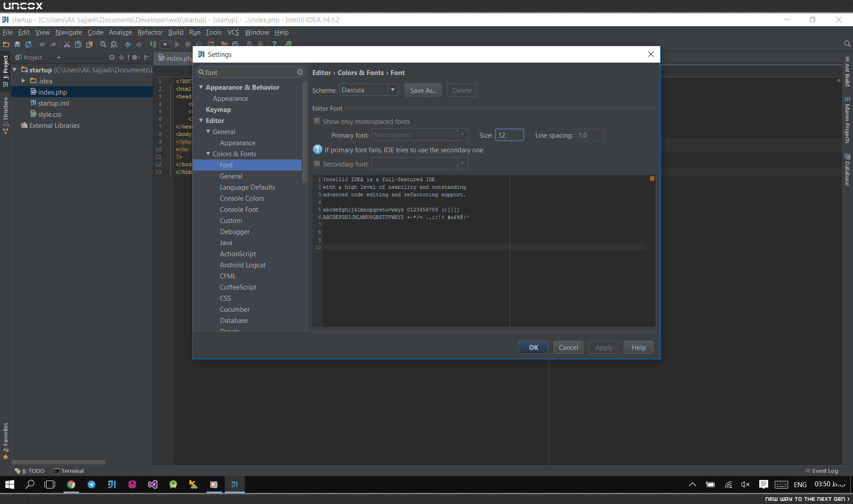853x504 pixels.
Task: Collapse the startup project root node
Action: 15,70
